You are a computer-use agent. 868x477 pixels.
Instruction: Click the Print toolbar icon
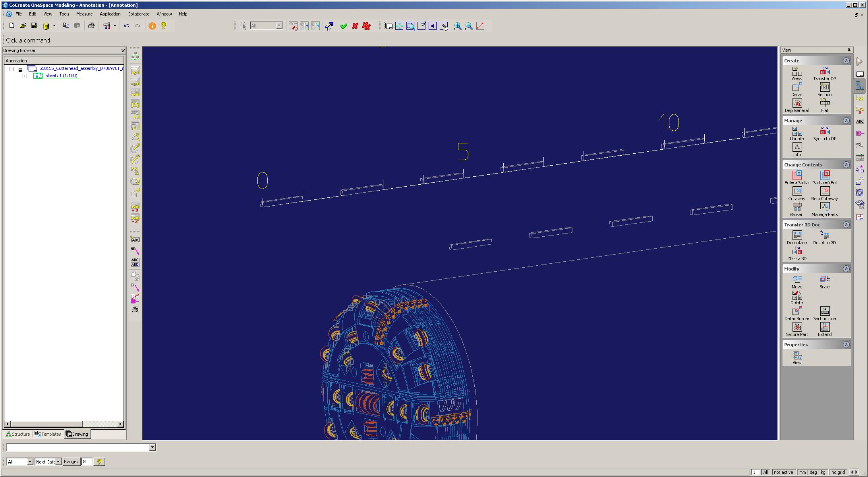pyautogui.click(x=91, y=26)
